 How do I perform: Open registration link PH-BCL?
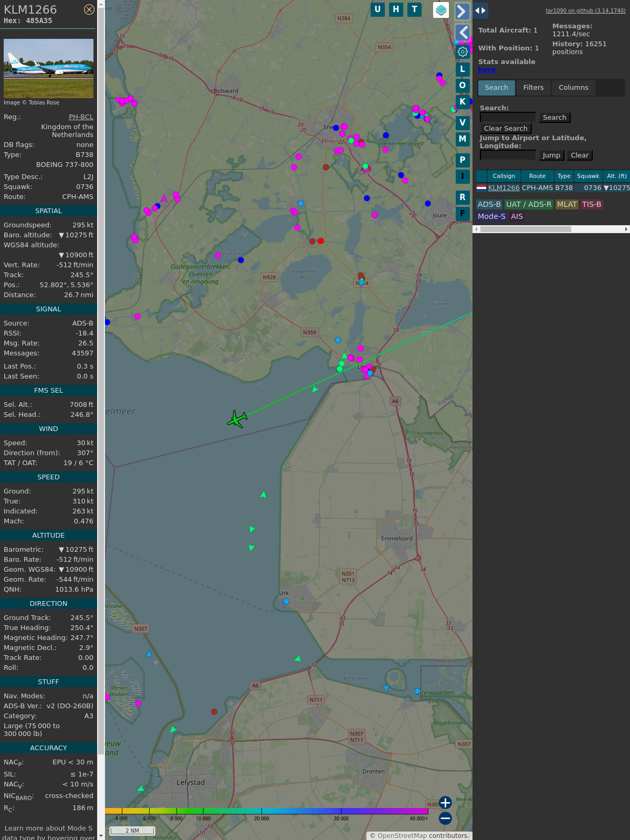pos(81,117)
